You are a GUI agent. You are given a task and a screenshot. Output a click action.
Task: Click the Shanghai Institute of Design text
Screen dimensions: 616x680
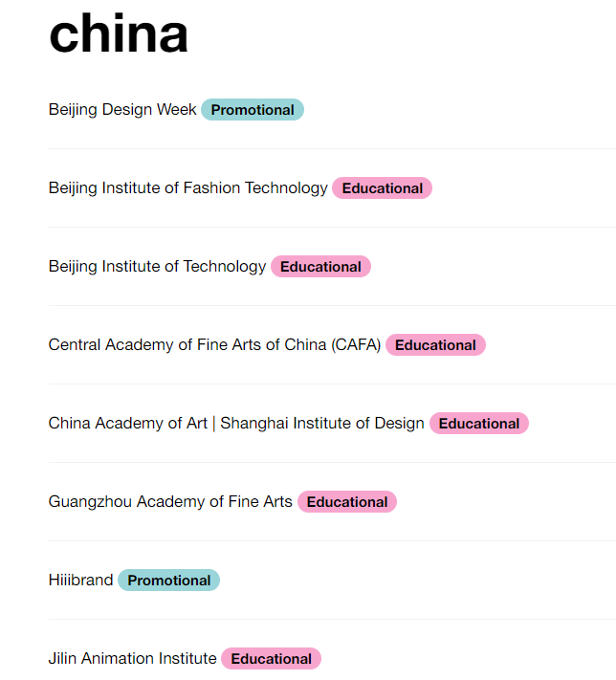click(322, 424)
